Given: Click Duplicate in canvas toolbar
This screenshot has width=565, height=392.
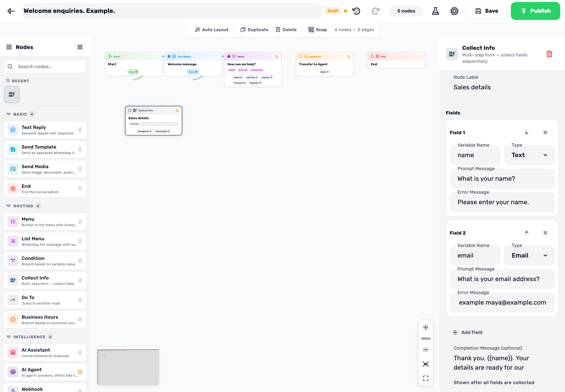Looking at the screenshot, I should click(254, 30).
